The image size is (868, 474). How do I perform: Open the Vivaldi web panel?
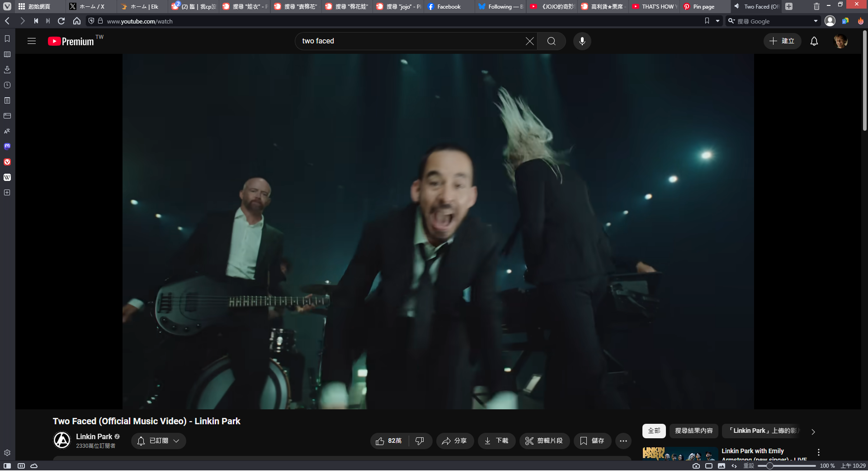click(7, 162)
